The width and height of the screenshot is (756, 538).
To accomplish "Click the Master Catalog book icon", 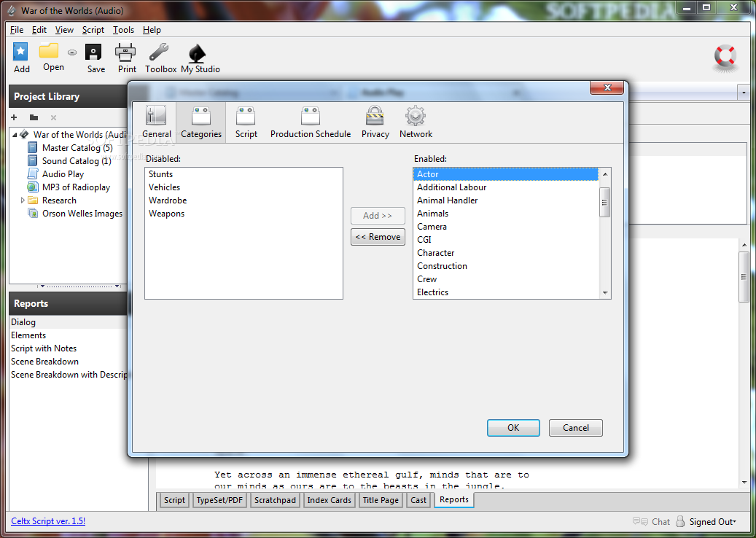I will pyautogui.click(x=32, y=147).
